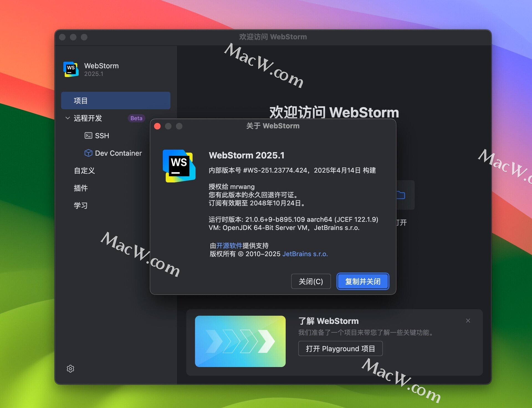The width and height of the screenshot is (532, 408).
Task: Click the WebStorm logo in the sidebar
Action: pyautogui.click(x=71, y=69)
